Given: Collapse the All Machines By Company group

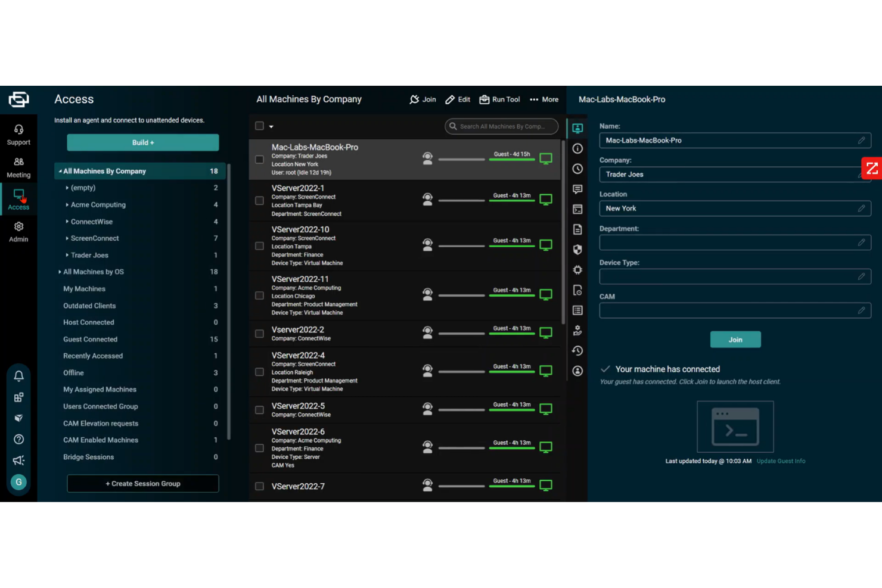Looking at the screenshot, I should [61, 171].
